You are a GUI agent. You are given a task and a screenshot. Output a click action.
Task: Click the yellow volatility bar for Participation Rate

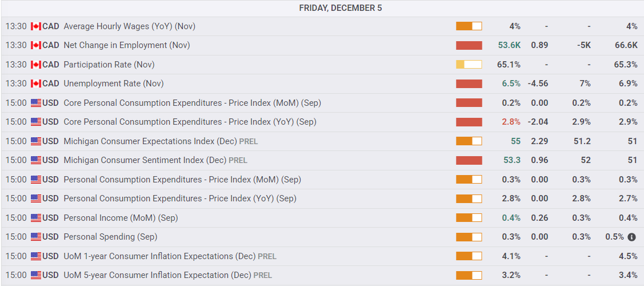[469, 65]
